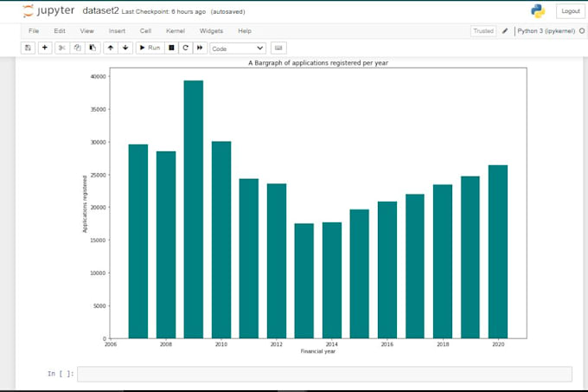Open the View menu

click(86, 31)
